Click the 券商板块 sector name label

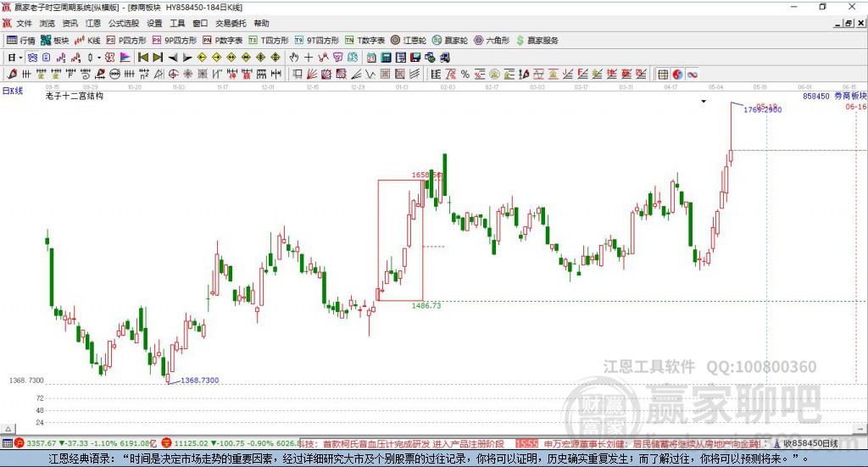click(850, 96)
